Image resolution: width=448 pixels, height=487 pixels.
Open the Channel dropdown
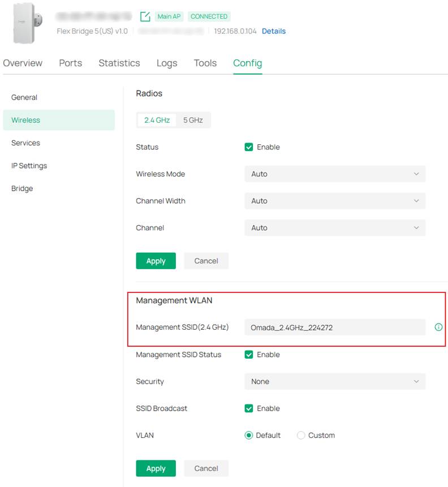[x=335, y=227]
